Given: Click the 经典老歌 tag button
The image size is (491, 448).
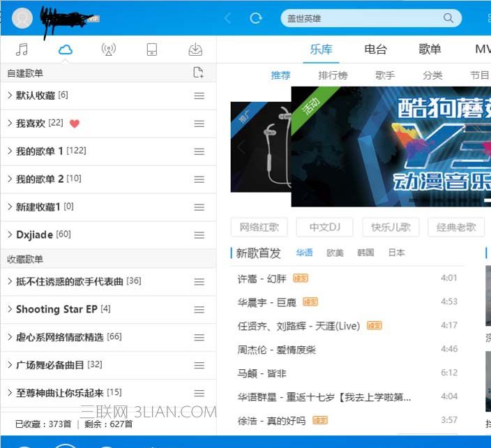Looking at the screenshot, I should pos(456,227).
